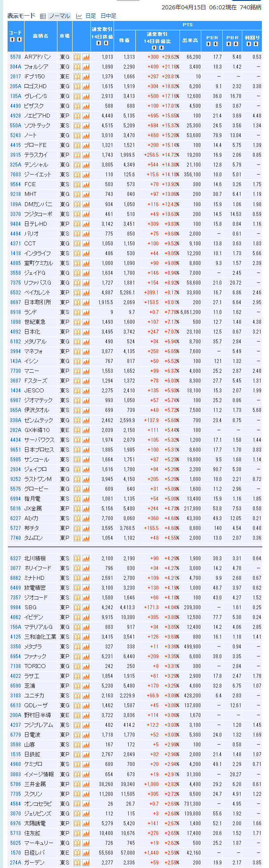Sort by コード ascending arrow
This screenshot has width=269, height=868.
pos(12,40)
